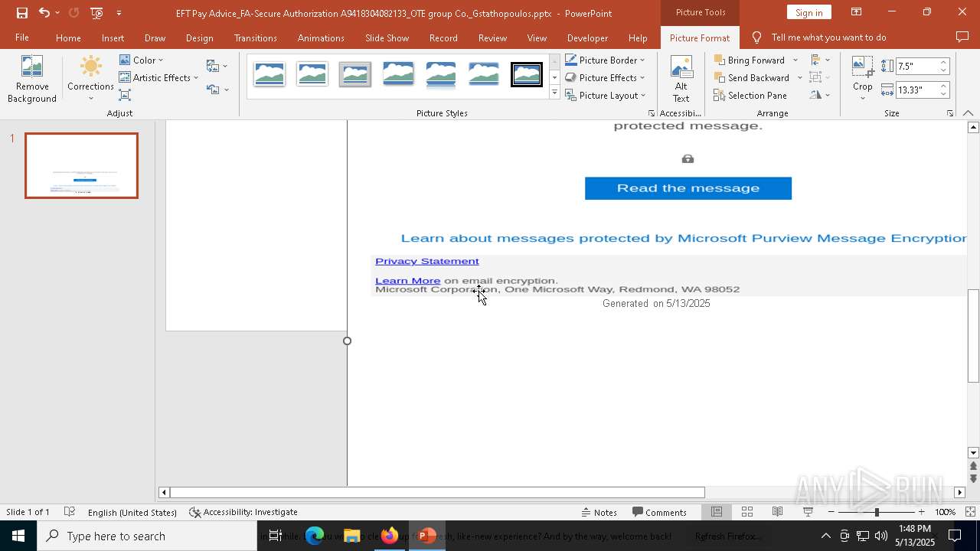Expand Bring Forward dropdown arrow

point(795,60)
